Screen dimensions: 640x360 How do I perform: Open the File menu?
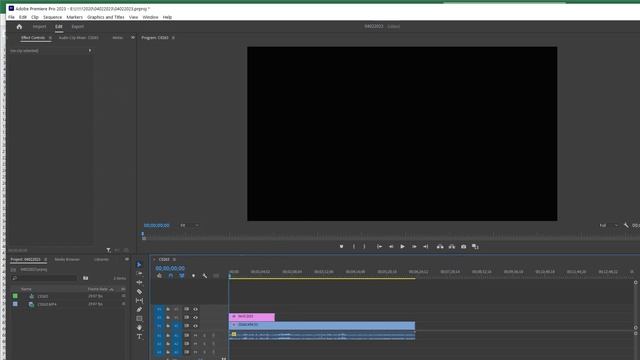pyautogui.click(x=11, y=17)
